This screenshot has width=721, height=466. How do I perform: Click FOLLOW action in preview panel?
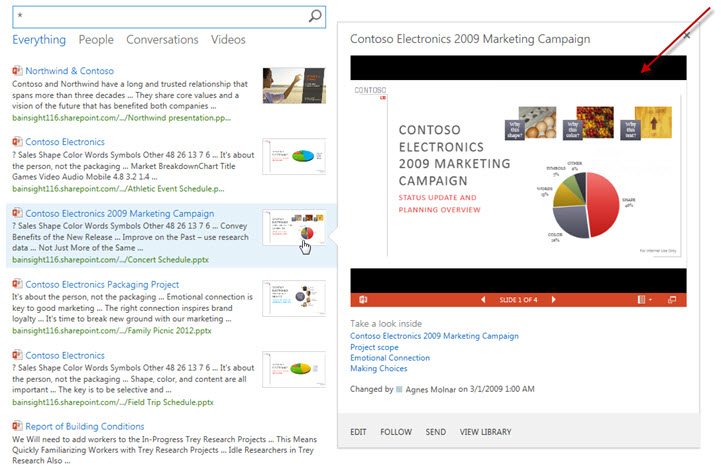(396, 432)
